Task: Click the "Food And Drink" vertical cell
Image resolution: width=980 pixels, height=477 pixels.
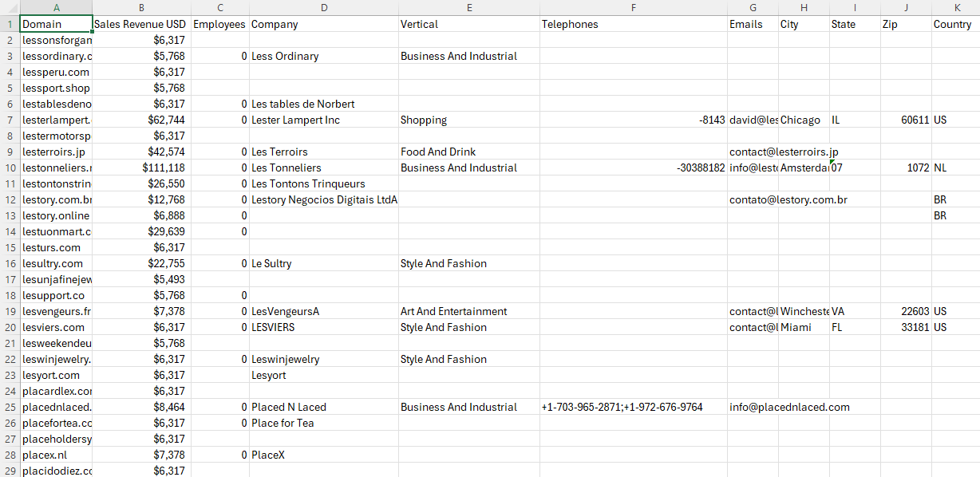Action: (x=468, y=152)
